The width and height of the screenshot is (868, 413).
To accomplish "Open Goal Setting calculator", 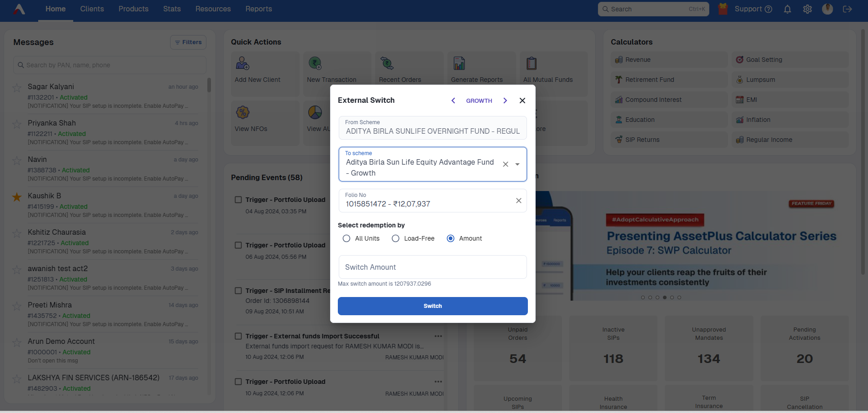I will 790,60.
